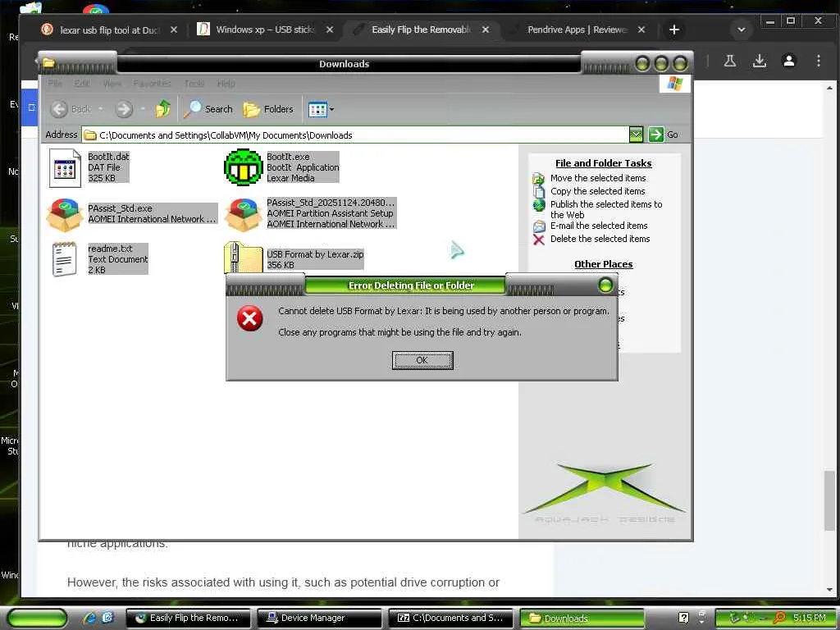
Task: Click the green Start button
Action: coord(36,619)
